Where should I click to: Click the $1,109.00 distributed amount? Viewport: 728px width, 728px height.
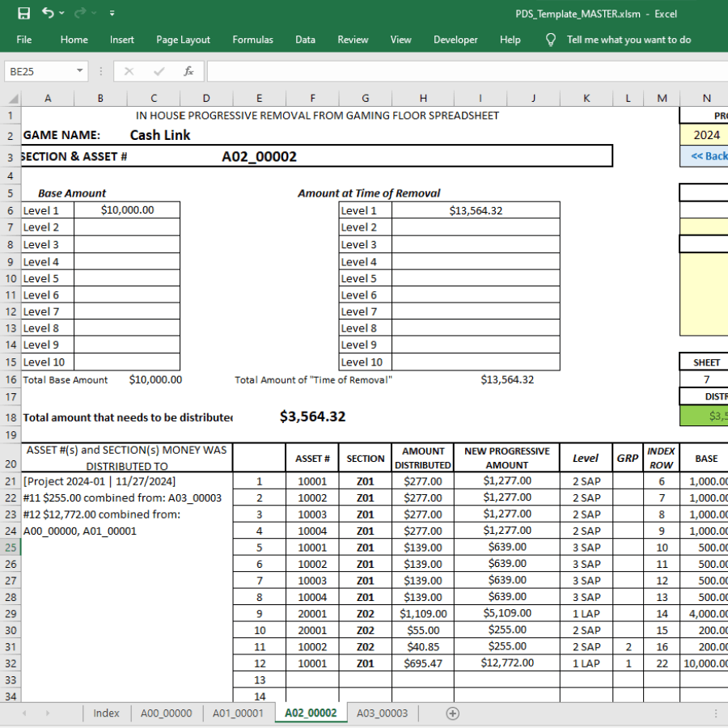[x=423, y=614]
